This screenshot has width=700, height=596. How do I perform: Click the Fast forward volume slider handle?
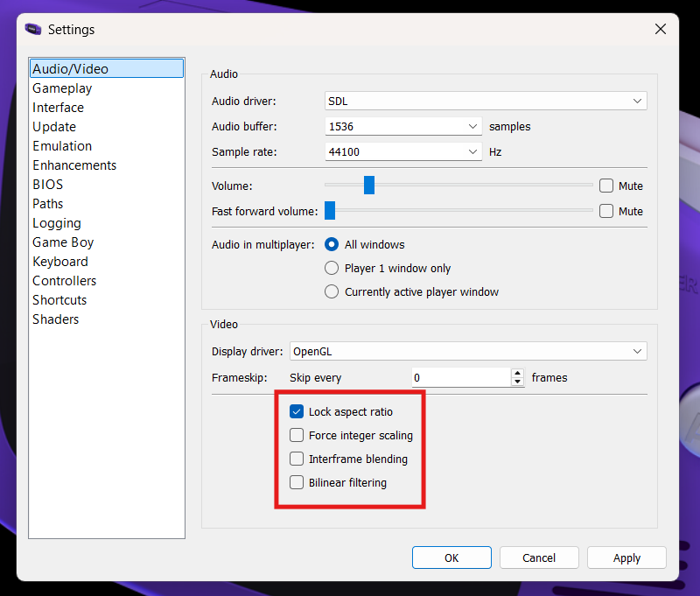point(330,210)
